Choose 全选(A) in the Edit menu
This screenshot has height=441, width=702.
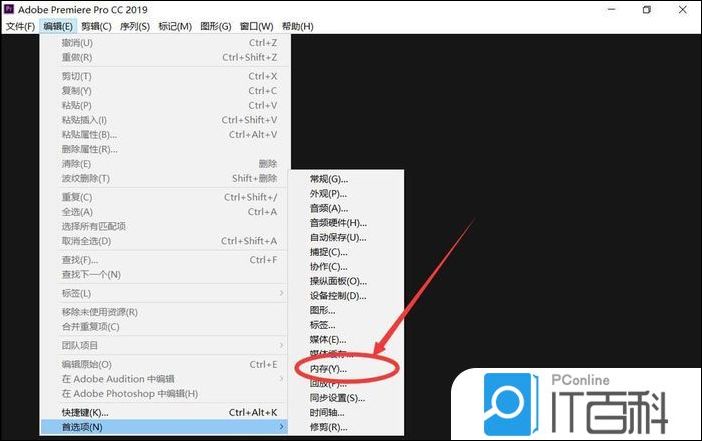(164, 212)
